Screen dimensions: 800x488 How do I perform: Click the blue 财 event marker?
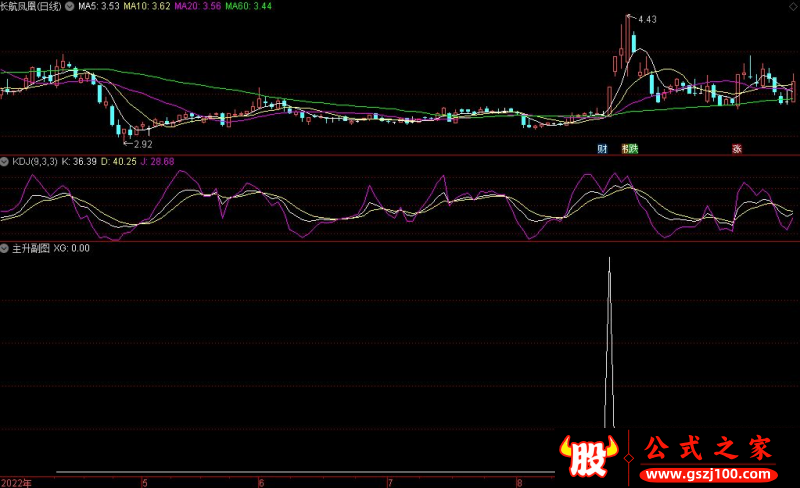(603, 149)
